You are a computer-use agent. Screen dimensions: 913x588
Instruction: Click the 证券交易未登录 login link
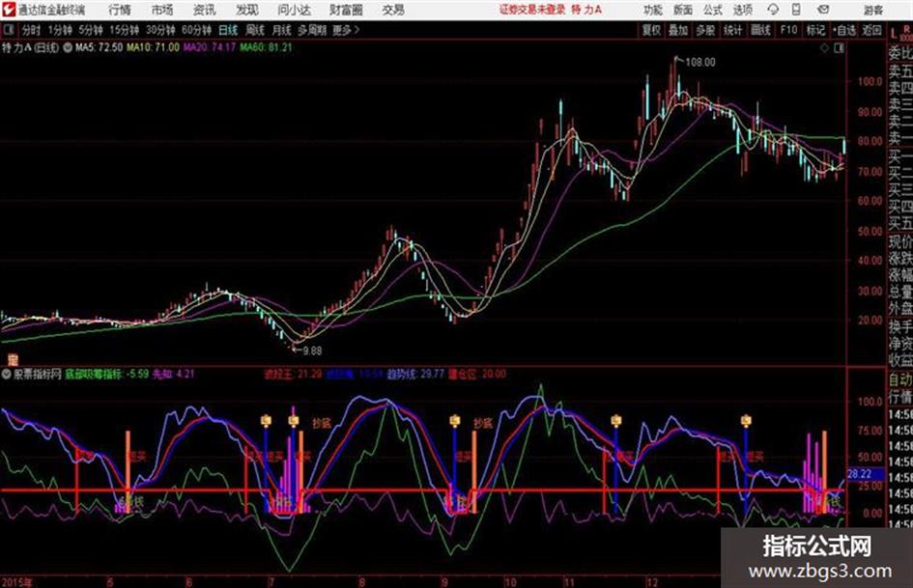pos(532,10)
